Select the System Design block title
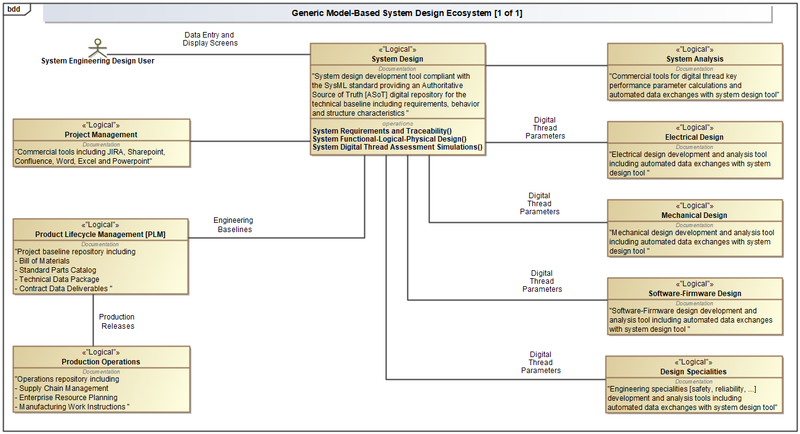Image resolution: width=800 pixels, height=434 pixels. pos(397,58)
